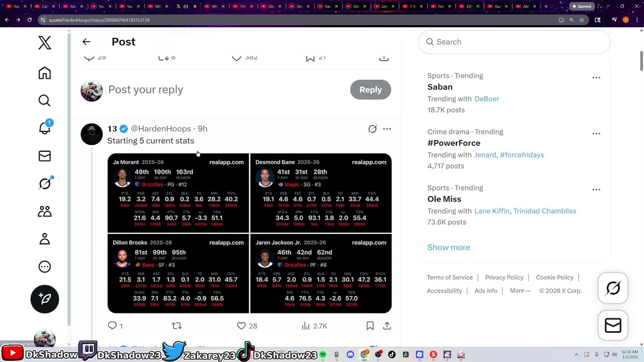Bookmark the Starting 5 stats reply

coord(370,326)
